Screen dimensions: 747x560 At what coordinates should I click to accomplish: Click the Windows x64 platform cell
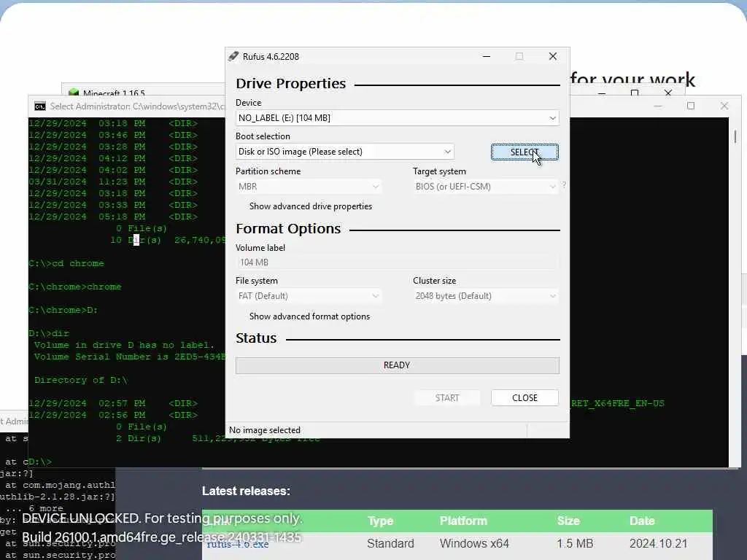coord(474,543)
